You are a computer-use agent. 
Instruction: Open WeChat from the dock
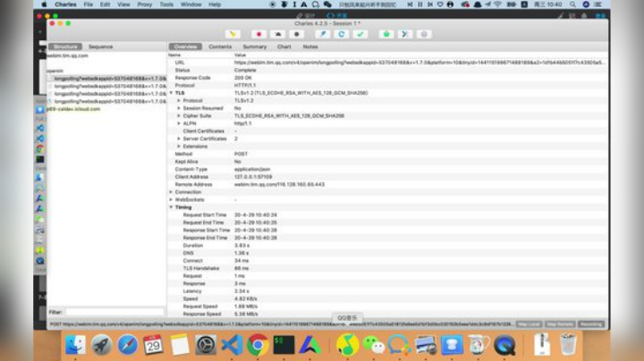(x=373, y=345)
